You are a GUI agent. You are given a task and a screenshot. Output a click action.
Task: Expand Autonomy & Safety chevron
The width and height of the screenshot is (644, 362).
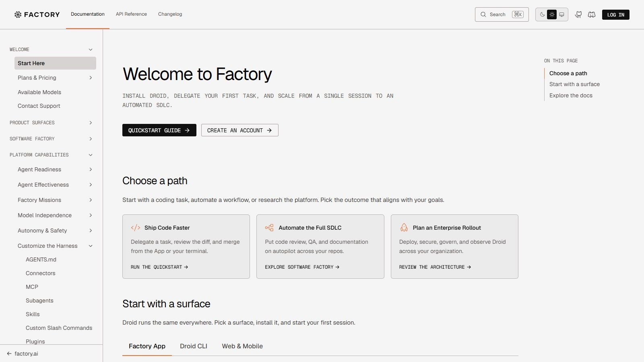click(x=91, y=230)
